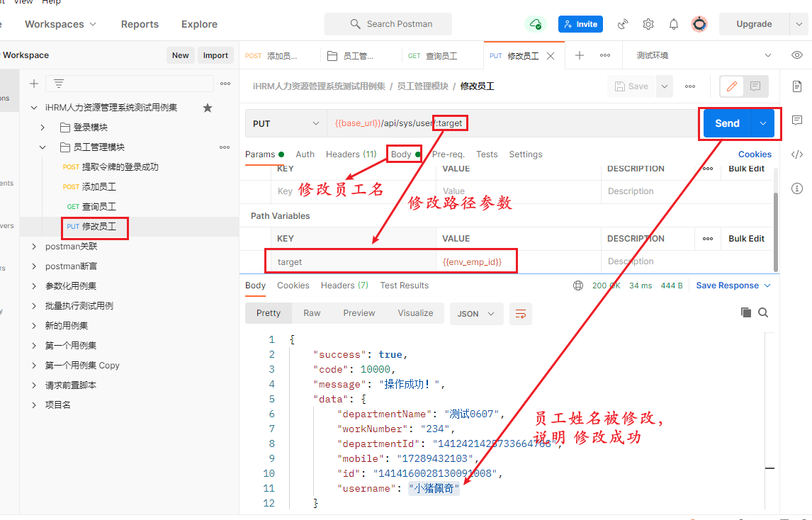Image resolution: width=812 pixels, height=520 pixels.
Task: Open the JSON format dropdown
Action: [x=476, y=314]
